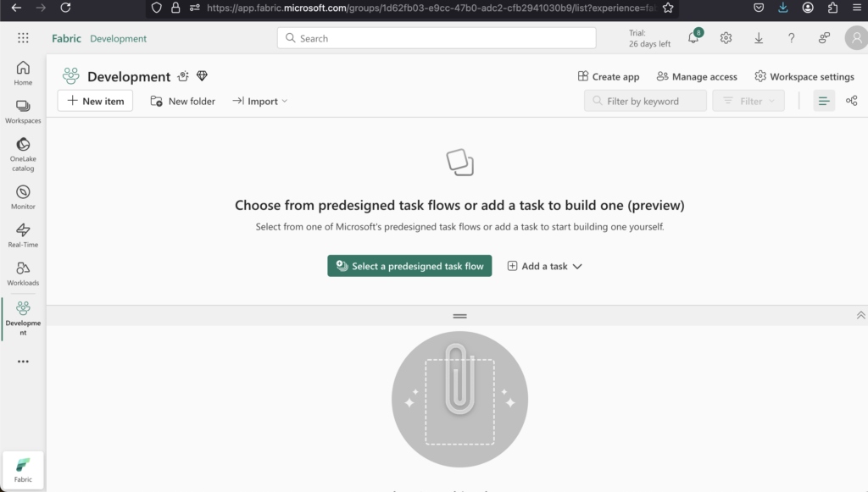Viewport: 868px width, 492px height.
Task: Click the task flow pane divider handle
Action: tap(459, 316)
